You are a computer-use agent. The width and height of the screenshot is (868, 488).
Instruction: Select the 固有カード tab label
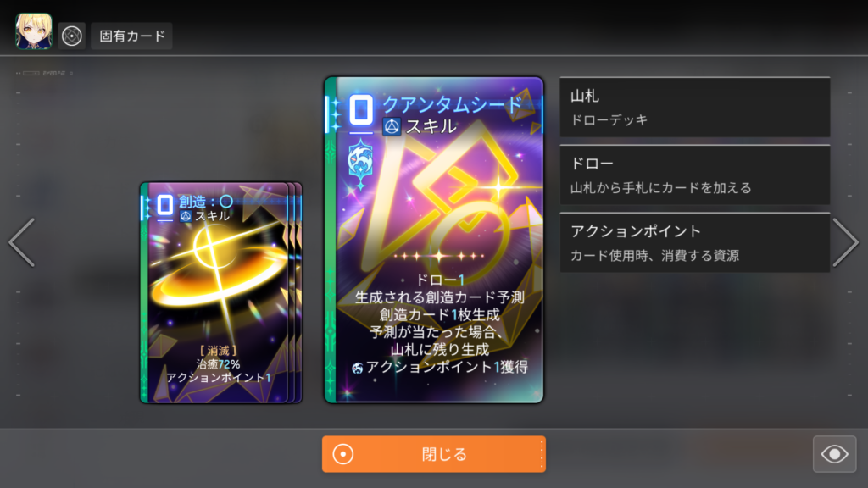pyautogui.click(x=131, y=36)
